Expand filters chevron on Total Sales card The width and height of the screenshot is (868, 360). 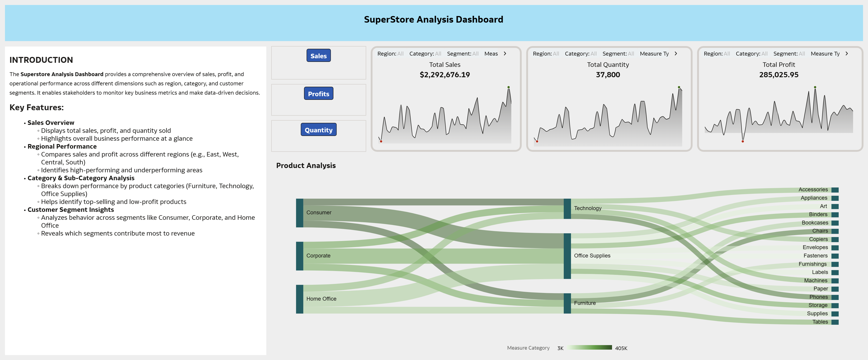(x=505, y=54)
